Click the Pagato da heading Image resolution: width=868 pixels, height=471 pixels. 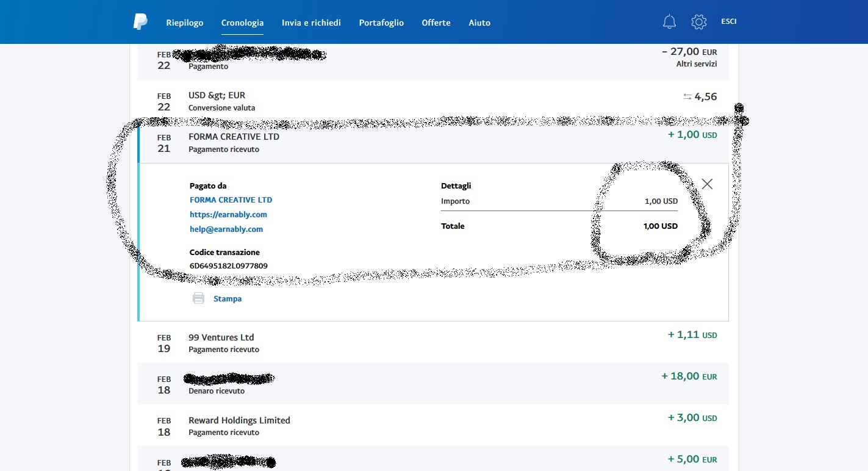coord(208,186)
